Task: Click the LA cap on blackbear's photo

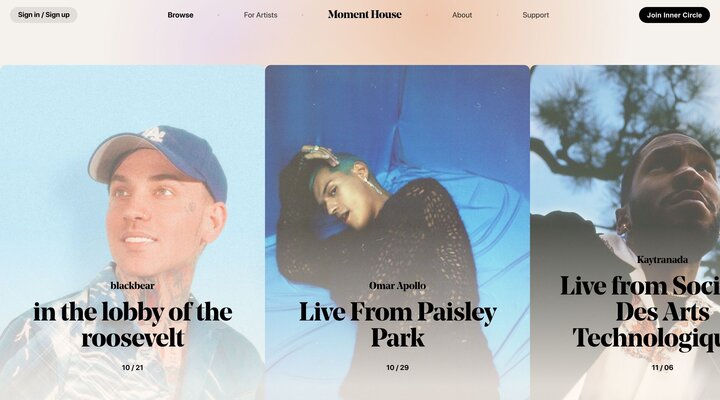Action: tap(158, 158)
